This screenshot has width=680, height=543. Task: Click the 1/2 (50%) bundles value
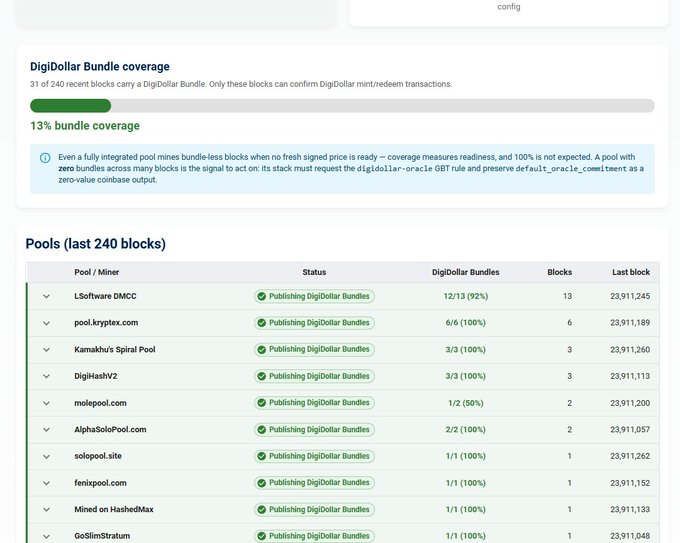(x=466, y=403)
